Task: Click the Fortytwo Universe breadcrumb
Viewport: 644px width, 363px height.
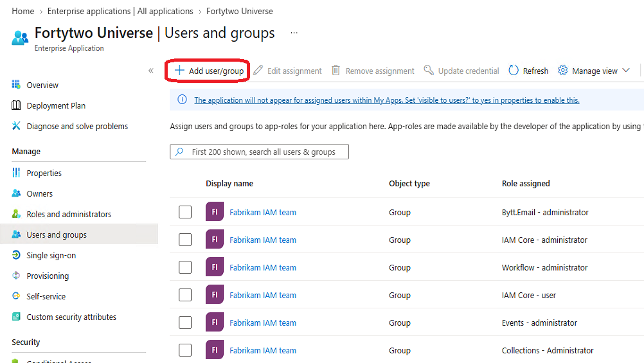Action: [240, 11]
